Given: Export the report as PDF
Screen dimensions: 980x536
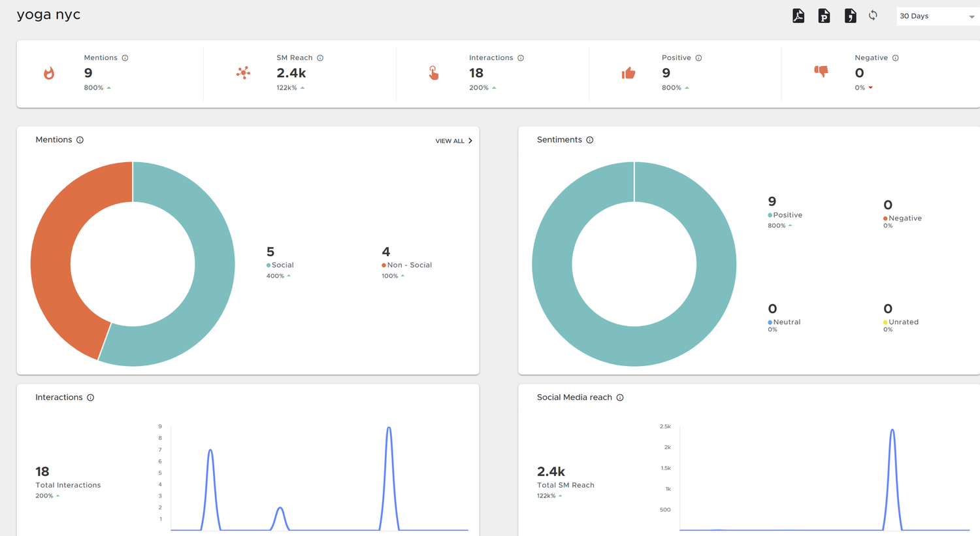Looking at the screenshot, I should [798, 16].
